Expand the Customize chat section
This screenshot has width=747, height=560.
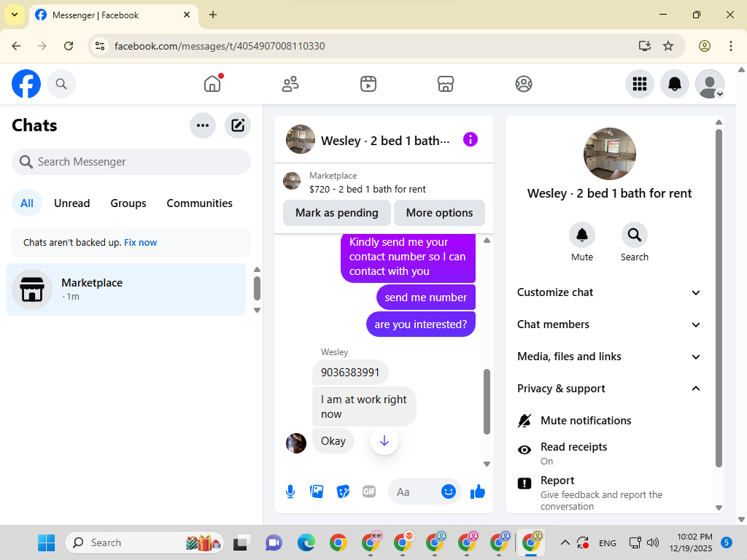click(609, 292)
